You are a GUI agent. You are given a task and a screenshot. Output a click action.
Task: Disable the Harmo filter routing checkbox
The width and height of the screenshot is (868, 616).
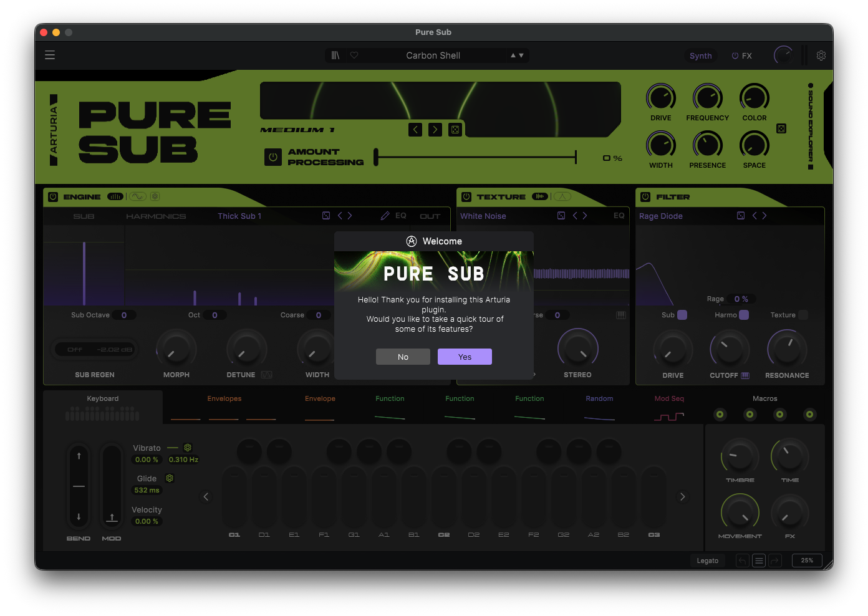point(744,315)
